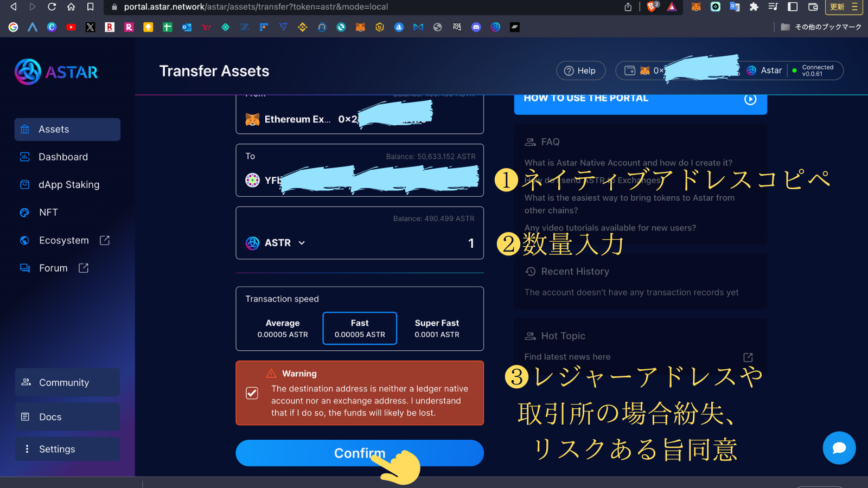Play the How To Use The Portal video
868x488 pixels.
[x=751, y=99]
